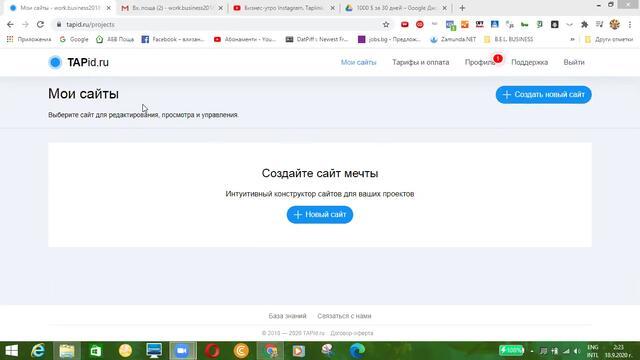
Task: Open Zoom from the taskbar
Action: (182, 351)
